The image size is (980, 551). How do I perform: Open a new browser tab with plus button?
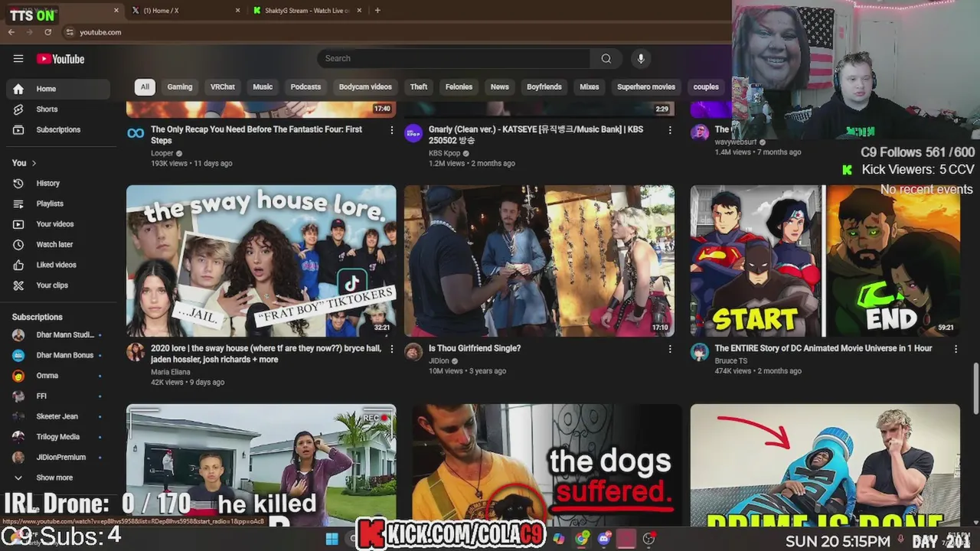(x=377, y=10)
